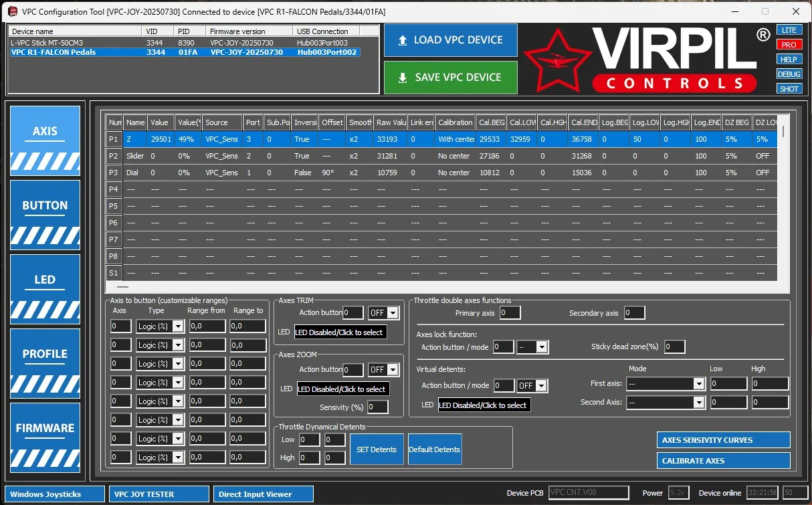This screenshot has height=505, width=812.
Task: Open AXES SENSIVITY CURVES
Action: 724,440
